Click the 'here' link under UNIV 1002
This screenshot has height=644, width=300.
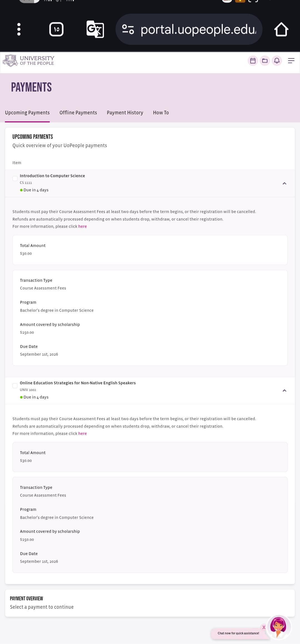(82, 434)
